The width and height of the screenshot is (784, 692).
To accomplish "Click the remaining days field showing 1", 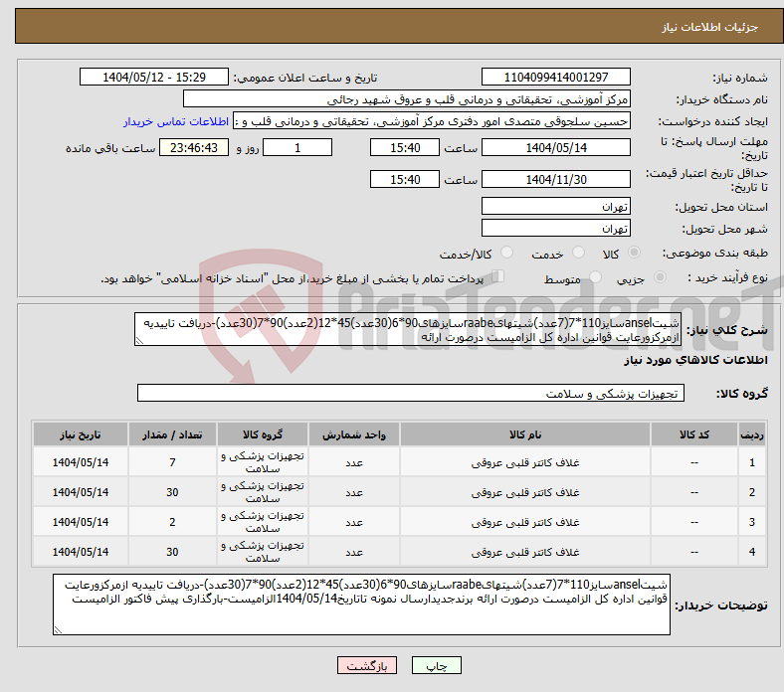I will click(297, 147).
